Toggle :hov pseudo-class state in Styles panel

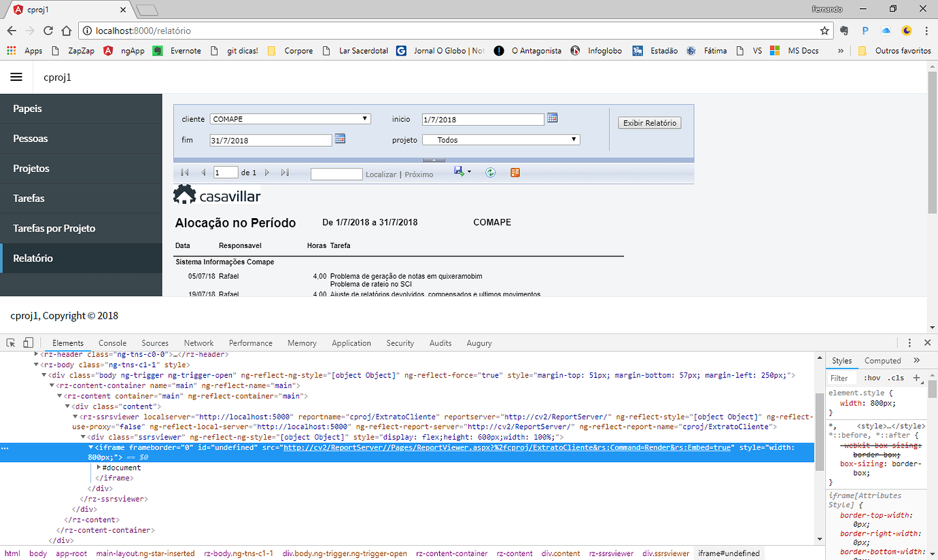point(872,377)
